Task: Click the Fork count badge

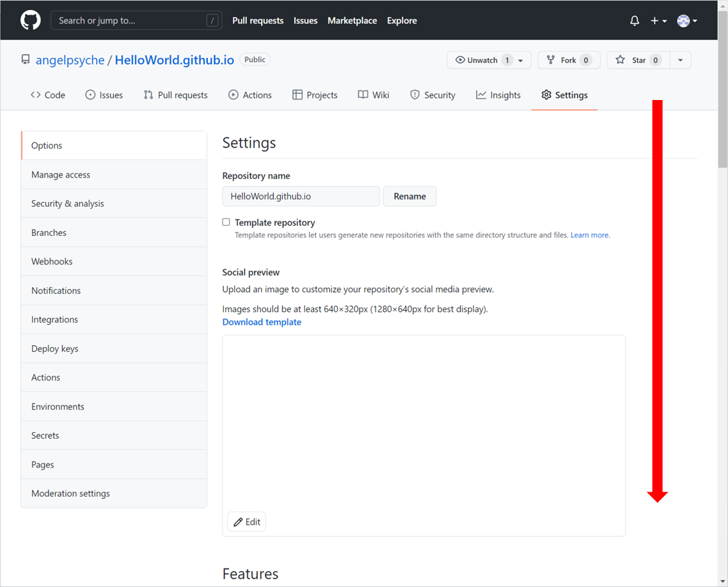Action: [586, 60]
